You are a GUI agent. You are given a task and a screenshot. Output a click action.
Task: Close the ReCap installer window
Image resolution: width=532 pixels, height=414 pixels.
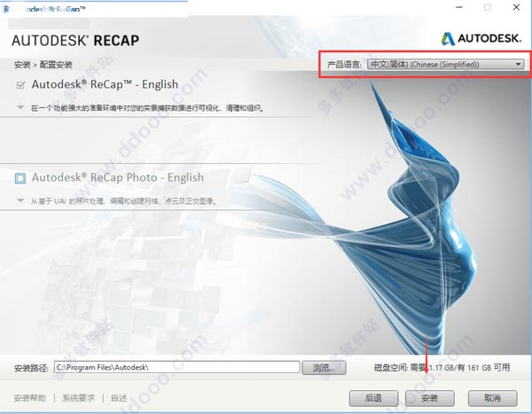(516, 7)
